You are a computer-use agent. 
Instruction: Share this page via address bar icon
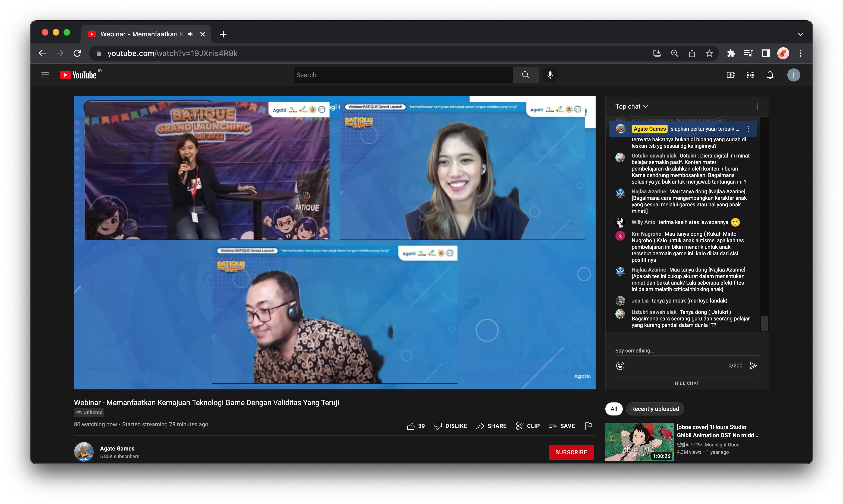(691, 53)
